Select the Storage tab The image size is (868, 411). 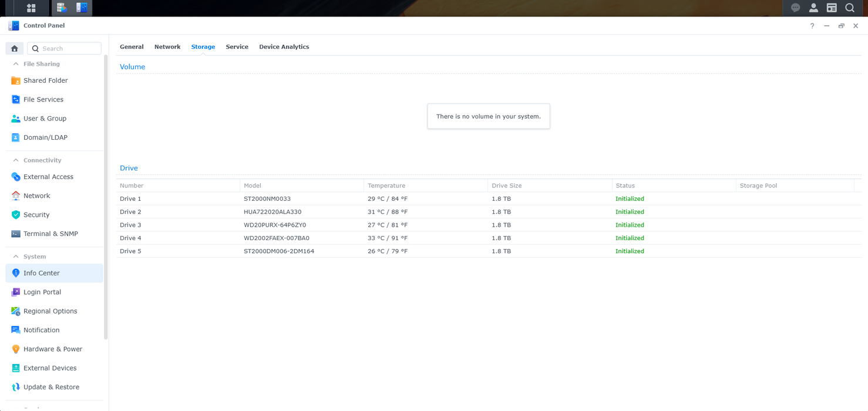click(203, 47)
